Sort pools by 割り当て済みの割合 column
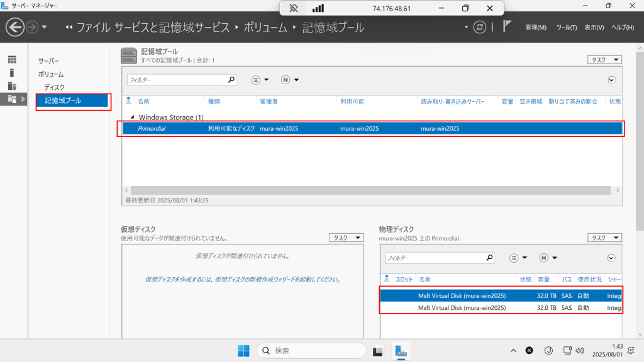 573,101
